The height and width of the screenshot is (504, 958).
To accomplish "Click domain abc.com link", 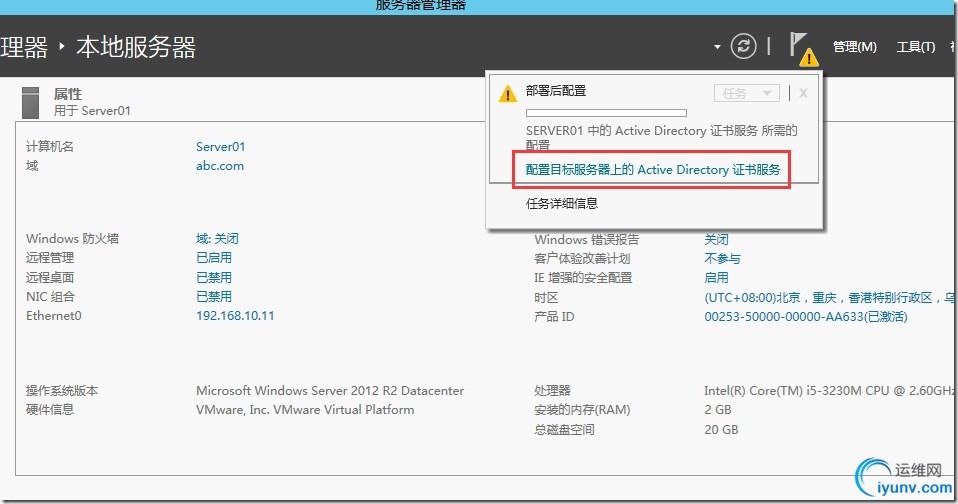I will (220, 166).
